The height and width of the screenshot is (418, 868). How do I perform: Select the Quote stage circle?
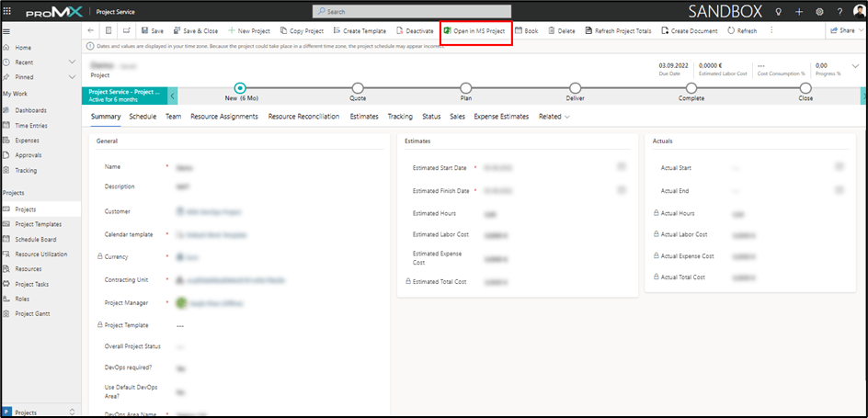coord(358,87)
